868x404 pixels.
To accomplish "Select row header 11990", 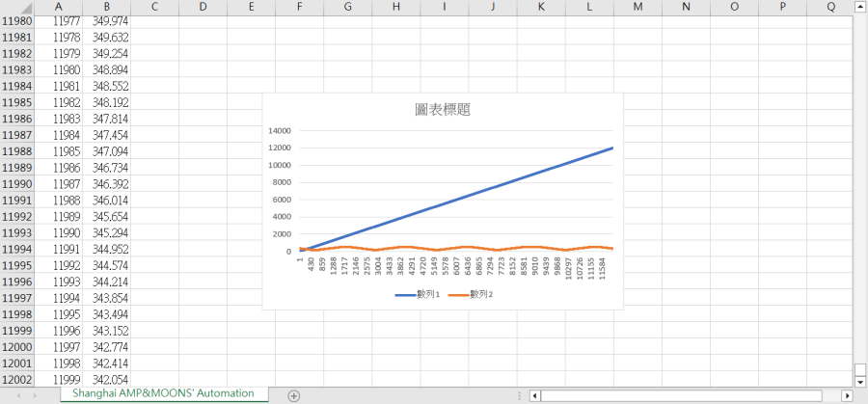I will pos(18,184).
